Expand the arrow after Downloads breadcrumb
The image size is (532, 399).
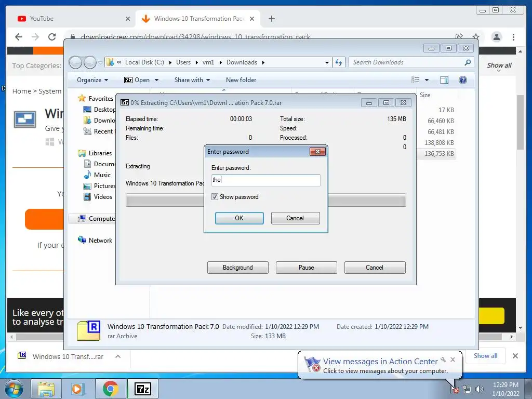click(x=263, y=62)
